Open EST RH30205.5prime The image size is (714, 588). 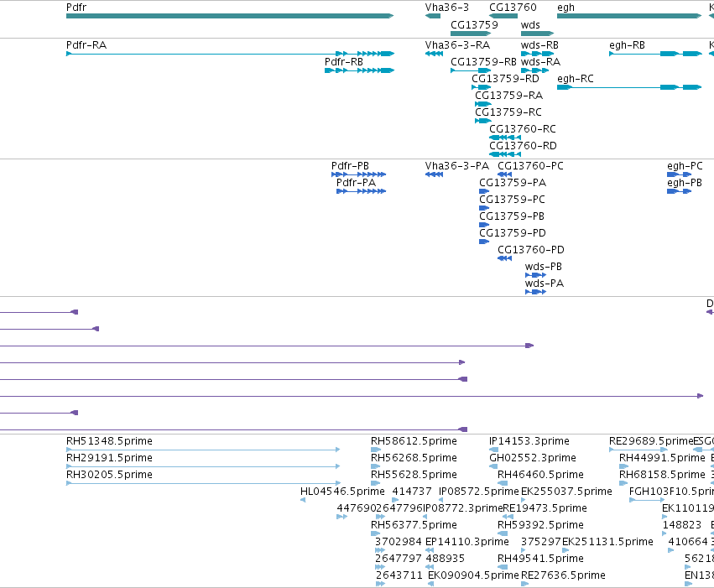(109, 475)
